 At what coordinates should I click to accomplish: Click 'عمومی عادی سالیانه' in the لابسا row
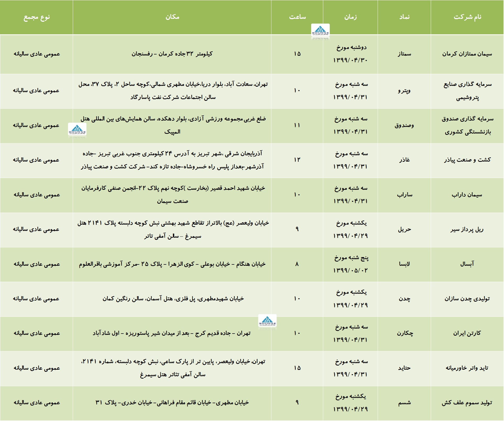(x=37, y=264)
